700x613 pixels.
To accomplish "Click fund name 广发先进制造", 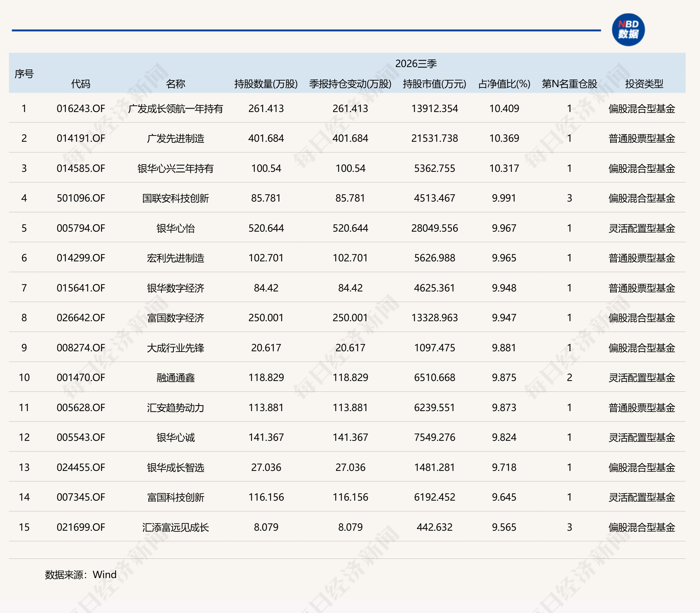I will (176, 139).
